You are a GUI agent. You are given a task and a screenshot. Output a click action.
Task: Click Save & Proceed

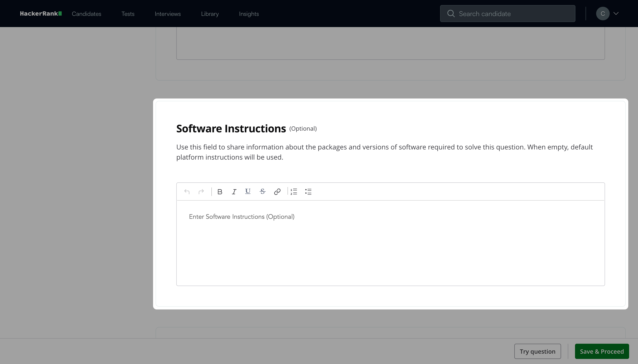[x=602, y=351]
